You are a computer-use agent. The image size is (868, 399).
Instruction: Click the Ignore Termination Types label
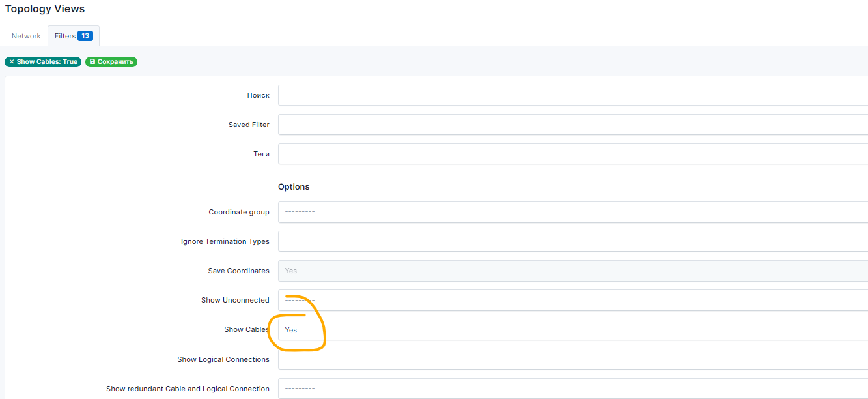[225, 241]
